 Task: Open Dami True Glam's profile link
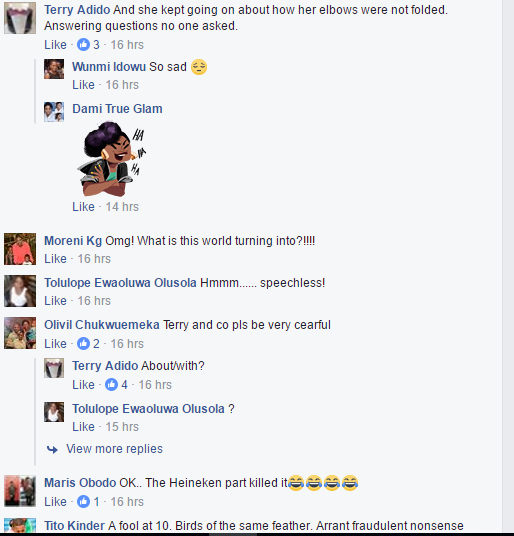[117, 109]
